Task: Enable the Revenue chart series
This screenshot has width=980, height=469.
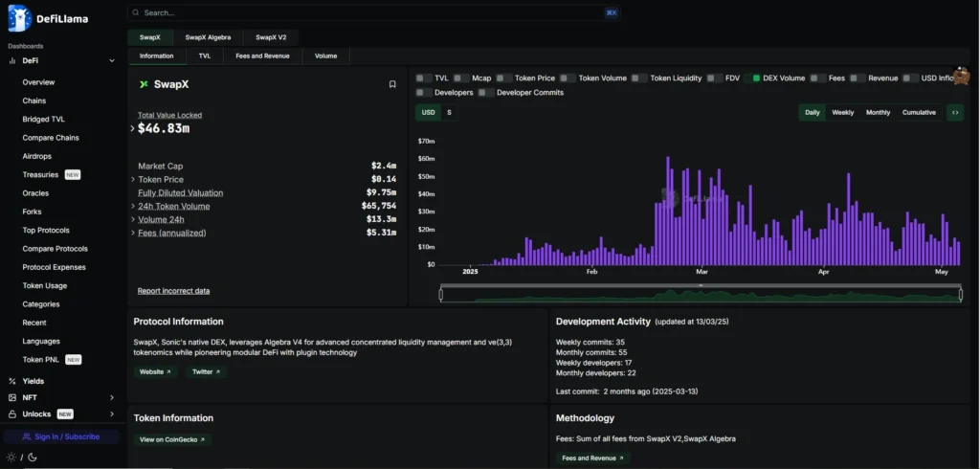Action: point(857,78)
